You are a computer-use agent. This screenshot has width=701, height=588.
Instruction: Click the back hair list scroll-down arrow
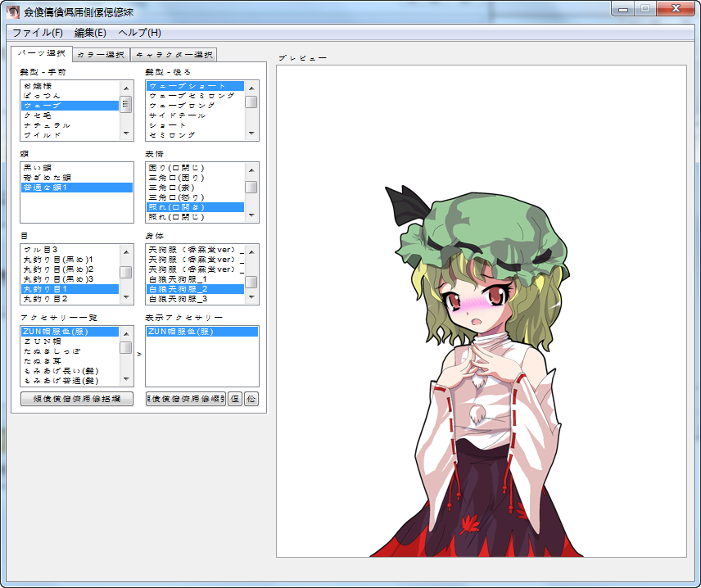point(251,133)
